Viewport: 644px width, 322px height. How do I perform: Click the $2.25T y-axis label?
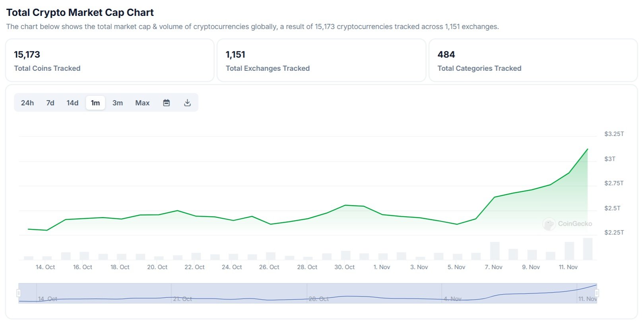point(614,233)
